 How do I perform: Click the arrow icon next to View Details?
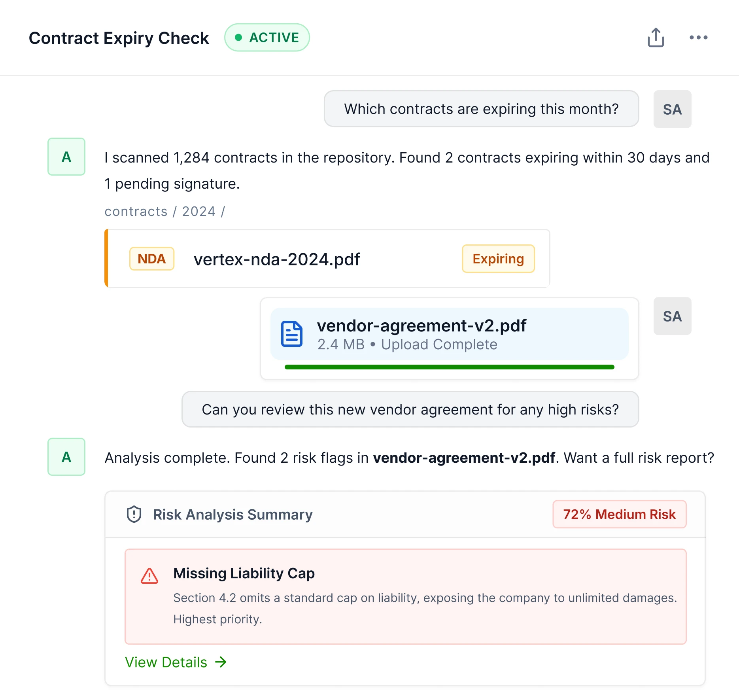click(221, 662)
